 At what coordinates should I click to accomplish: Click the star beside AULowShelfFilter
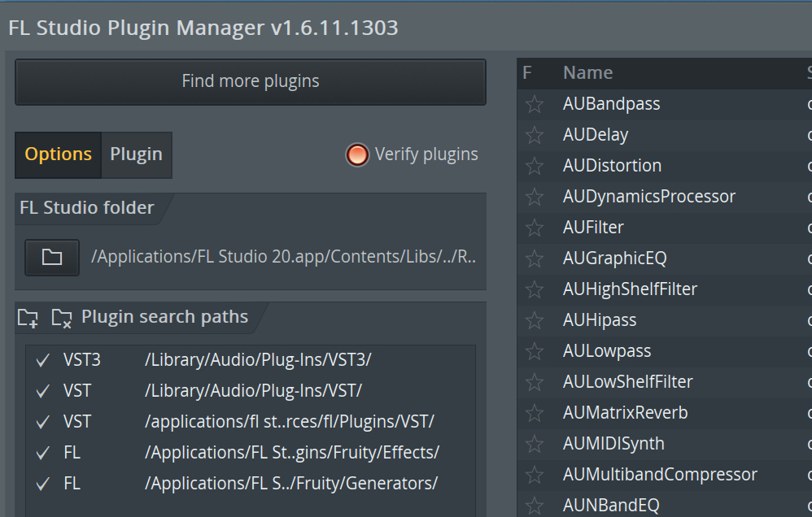tap(535, 382)
